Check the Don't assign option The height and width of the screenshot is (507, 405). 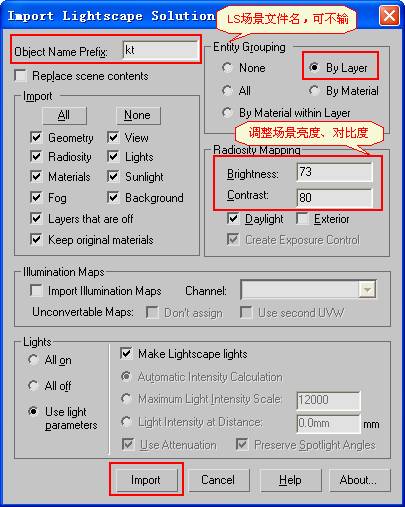tap(152, 313)
